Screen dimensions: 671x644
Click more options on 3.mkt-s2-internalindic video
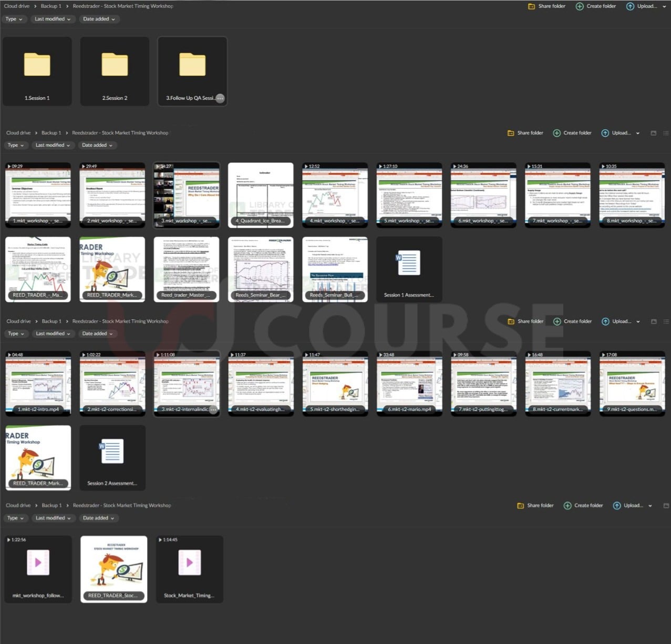pos(213,410)
